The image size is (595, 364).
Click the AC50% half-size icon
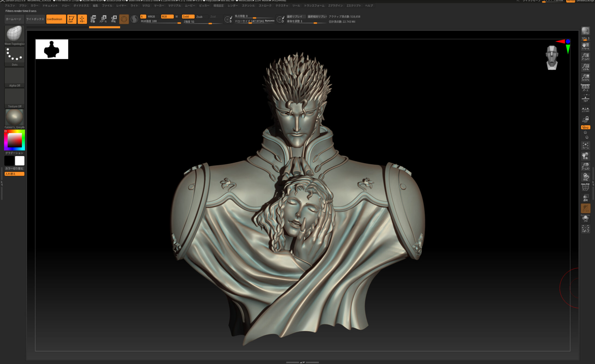point(585,77)
